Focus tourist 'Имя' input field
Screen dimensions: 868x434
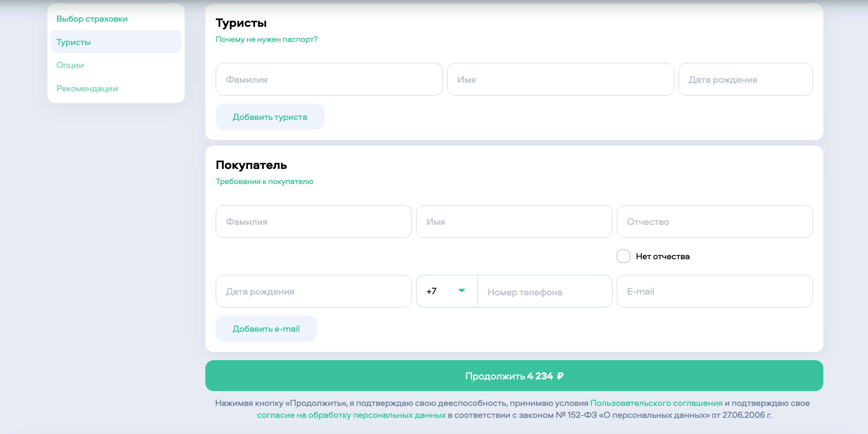tap(560, 80)
